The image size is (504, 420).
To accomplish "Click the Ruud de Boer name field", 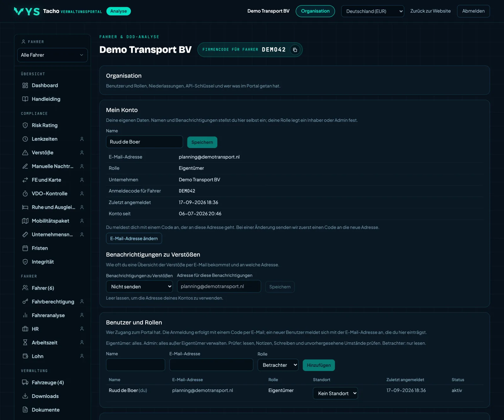I will point(145,142).
